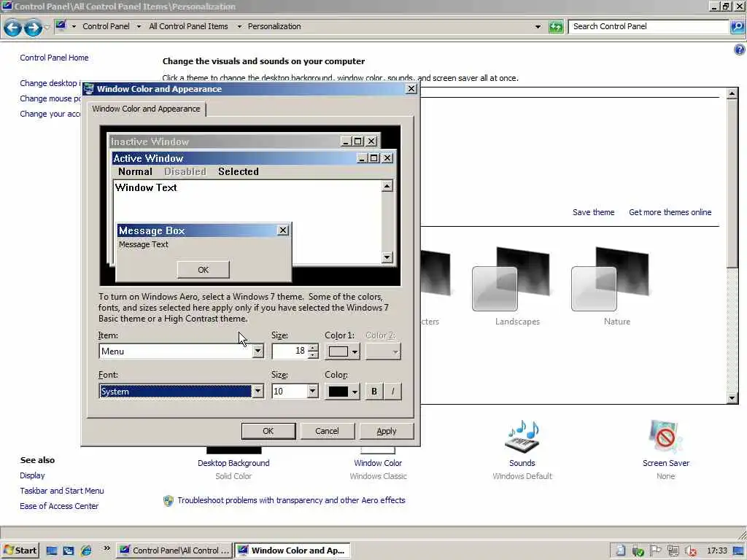Click the green Refresh button in address bar
Viewport: 747px width, 560px height.
555,27
